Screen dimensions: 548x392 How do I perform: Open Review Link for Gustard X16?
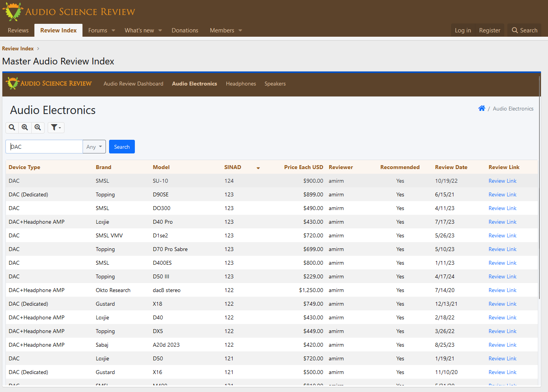tap(502, 372)
